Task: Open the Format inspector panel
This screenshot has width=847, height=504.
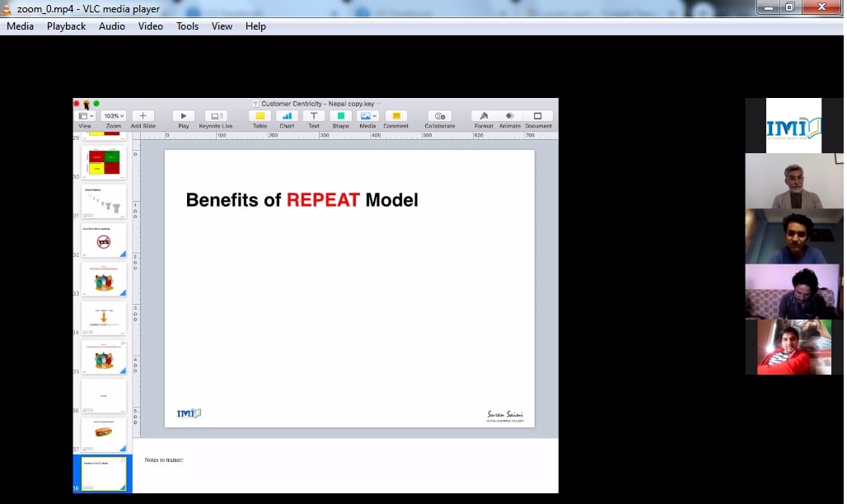Action: point(484,115)
